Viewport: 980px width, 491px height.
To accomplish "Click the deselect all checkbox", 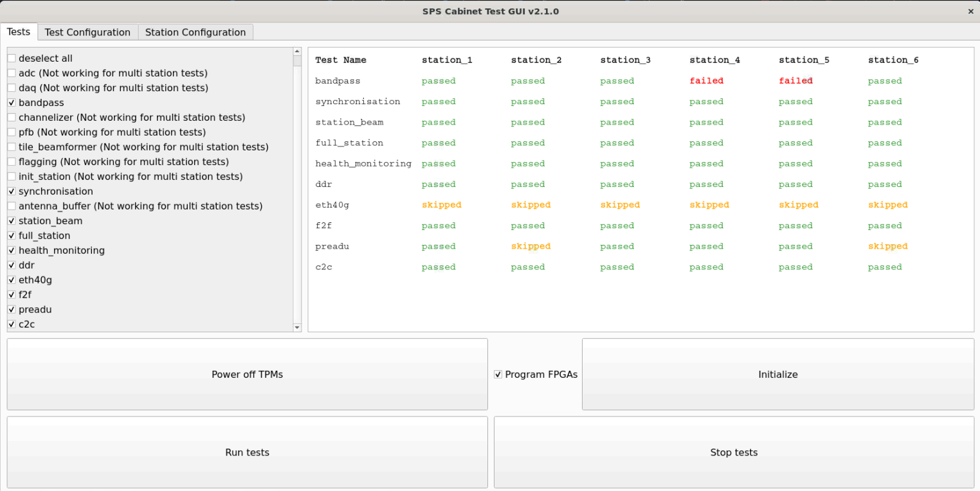I will (x=10, y=58).
